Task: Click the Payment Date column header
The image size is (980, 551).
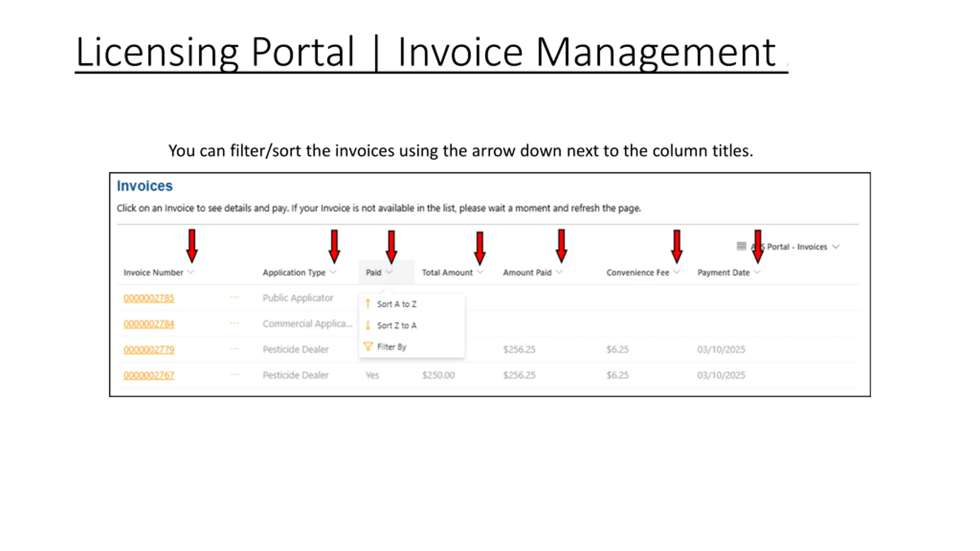Action: 724,273
